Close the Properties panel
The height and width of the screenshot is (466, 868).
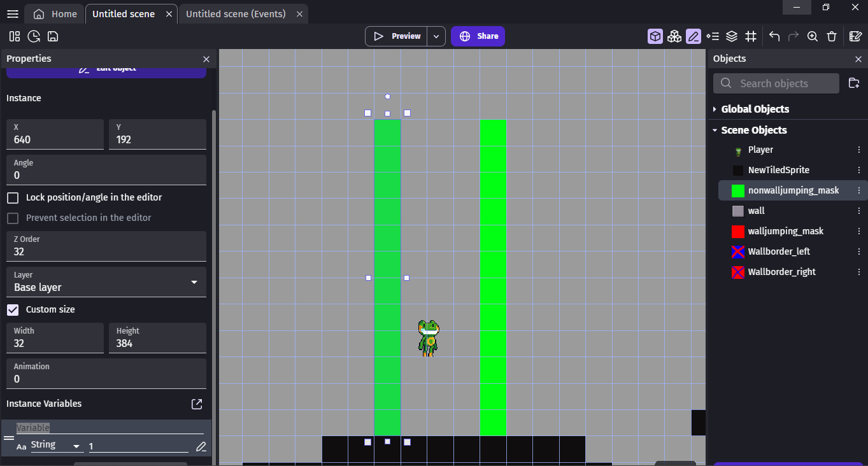tap(206, 59)
